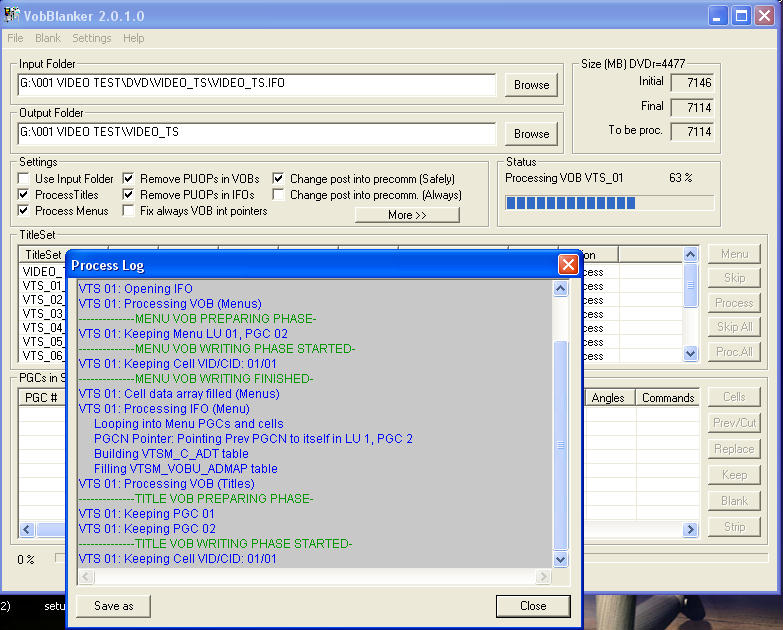This screenshot has width=783, height=630.
Task: Enable Fix always VOB int pointers
Action: (x=128, y=210)
